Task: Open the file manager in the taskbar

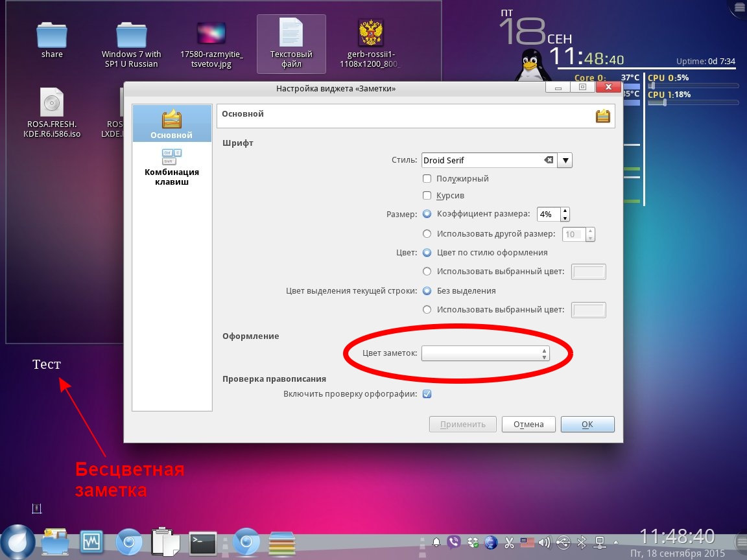Action: pyautogui.click(x=55, y=541)
